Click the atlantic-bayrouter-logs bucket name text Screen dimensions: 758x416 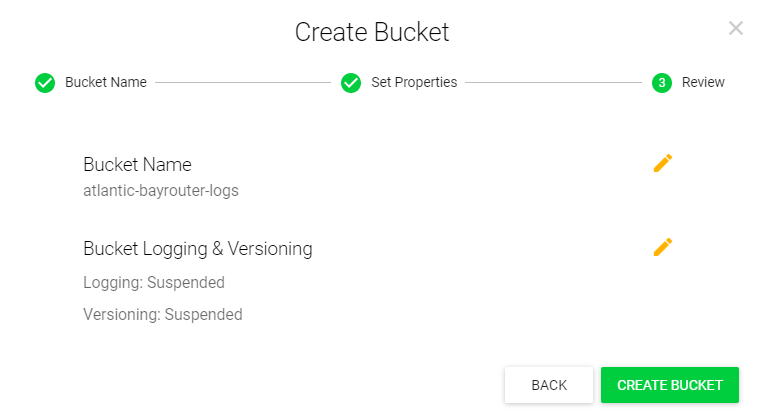point(161,190)
